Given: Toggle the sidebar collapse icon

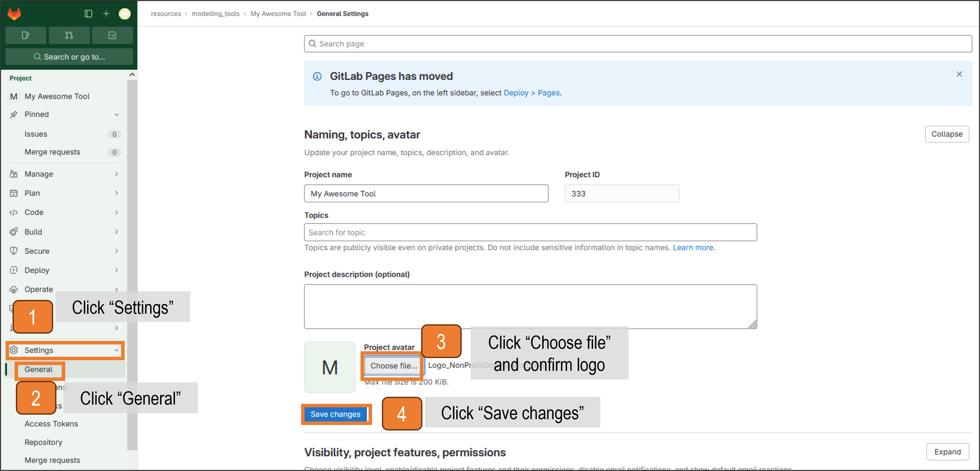Looking at the screenshot, I should click(x=88, y=14).
